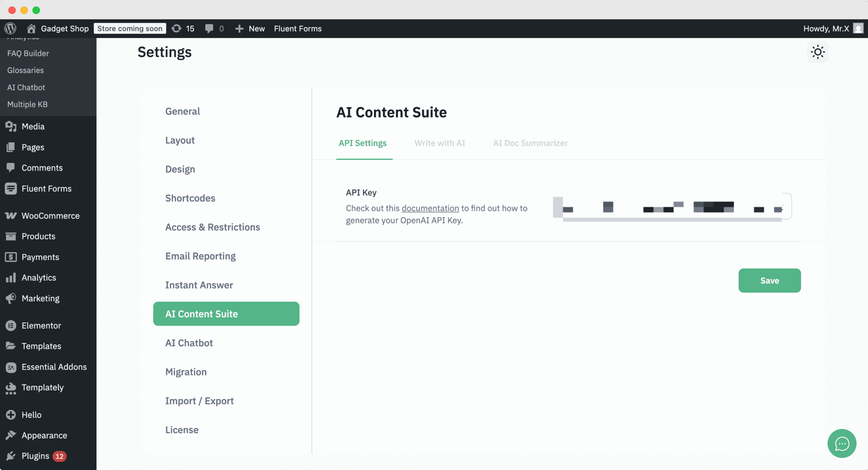Open the documentation link
The height and width of the screenshot is (470, 868).
(x=430, y=208)
